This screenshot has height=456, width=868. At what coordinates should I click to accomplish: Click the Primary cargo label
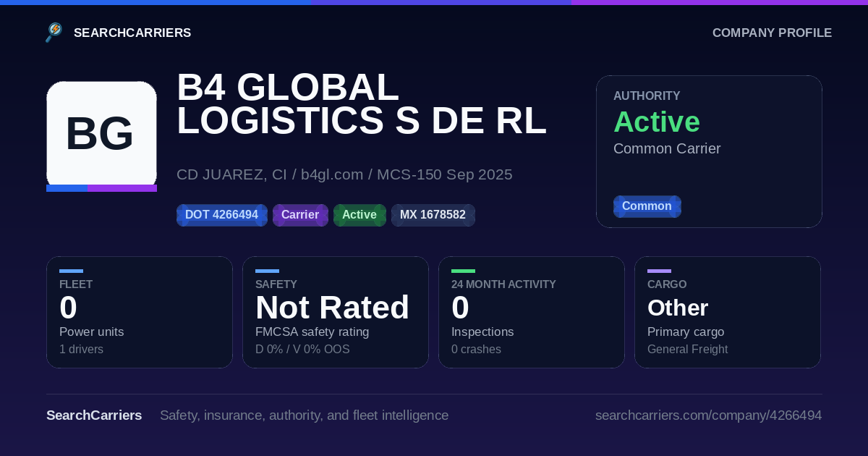(x=686, y=332)
